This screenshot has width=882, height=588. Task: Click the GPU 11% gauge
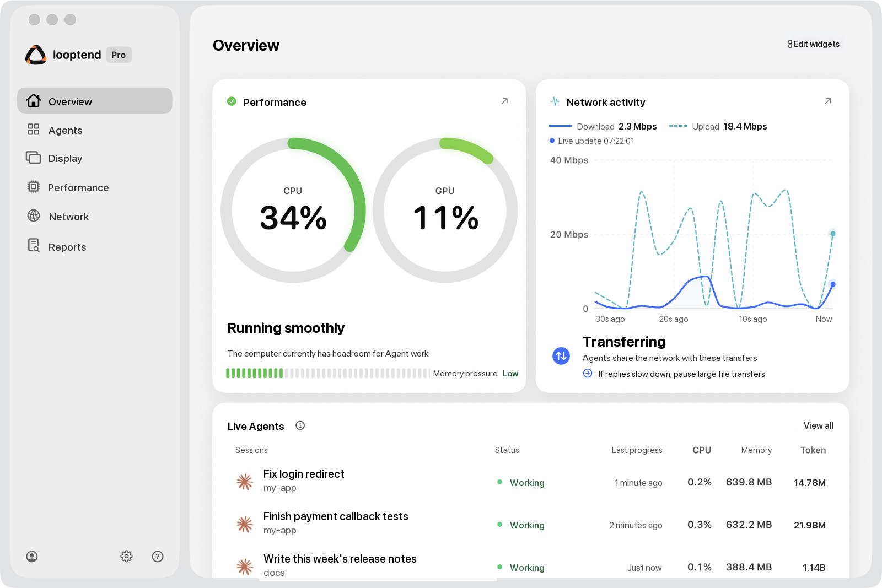[445, 210]
